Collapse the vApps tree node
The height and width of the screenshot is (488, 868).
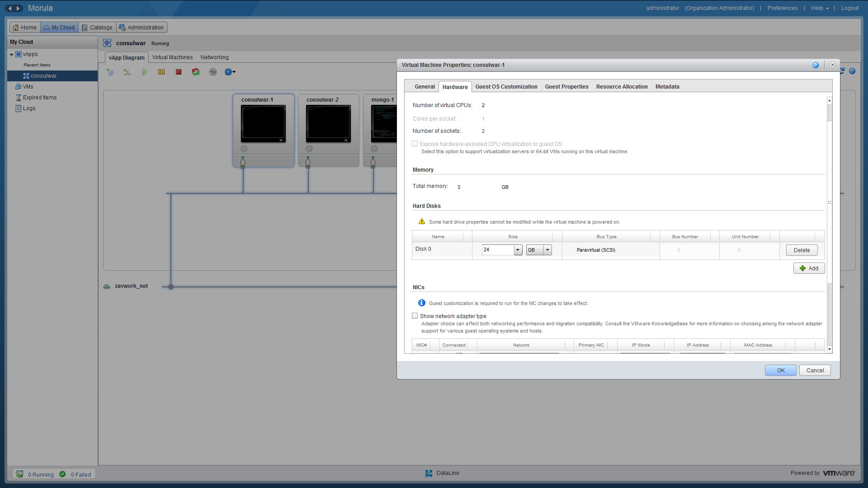(11, 55)
